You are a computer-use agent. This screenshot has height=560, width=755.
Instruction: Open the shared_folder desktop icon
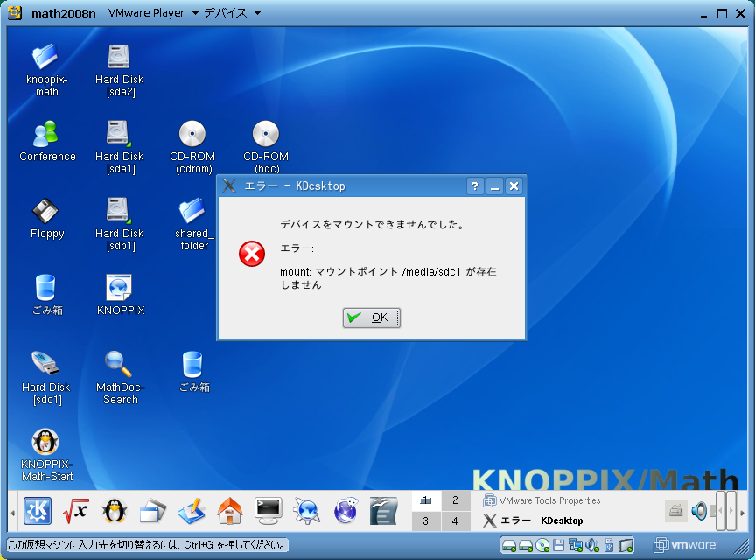point(192,210)
